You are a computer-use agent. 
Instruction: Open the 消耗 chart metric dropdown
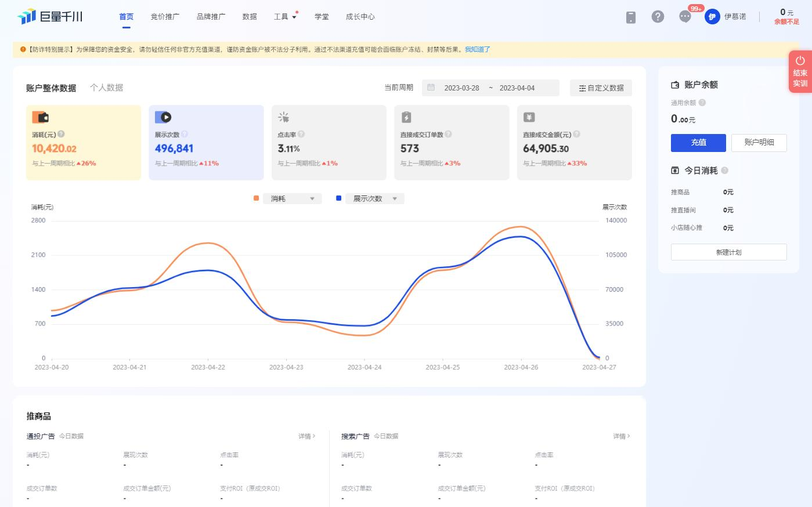pos(292,198)
